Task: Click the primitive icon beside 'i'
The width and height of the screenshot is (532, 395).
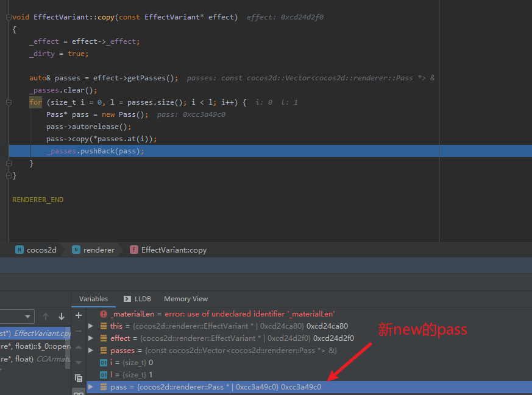Action: click(x=104, y=363)
